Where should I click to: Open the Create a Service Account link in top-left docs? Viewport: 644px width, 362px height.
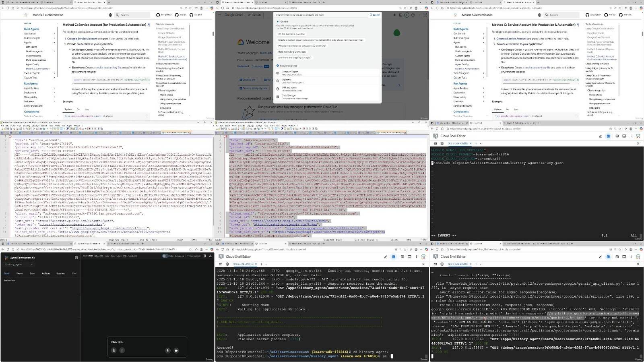point(82,39)
